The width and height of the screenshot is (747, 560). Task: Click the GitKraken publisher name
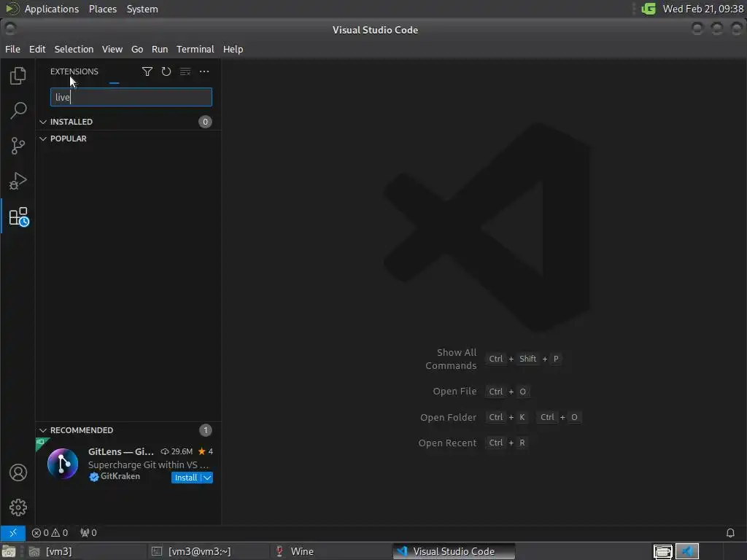click(x=120, y=476)
